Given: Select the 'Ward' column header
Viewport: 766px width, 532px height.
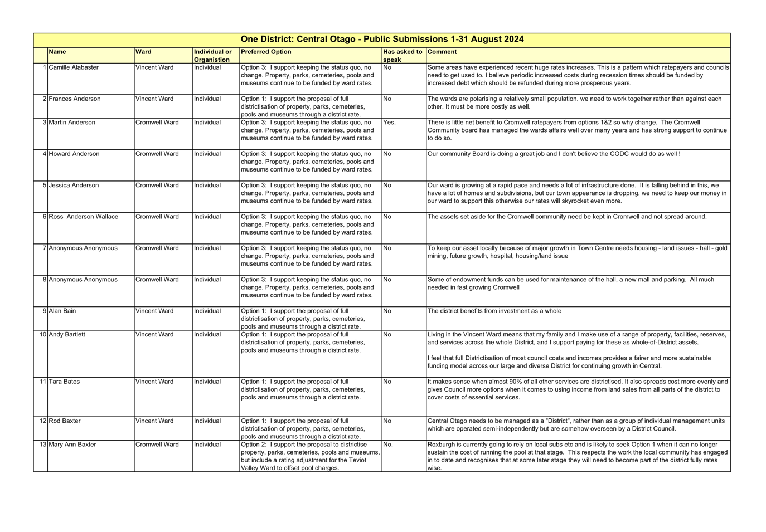Looking at the screenshot, I should point(143,52).
